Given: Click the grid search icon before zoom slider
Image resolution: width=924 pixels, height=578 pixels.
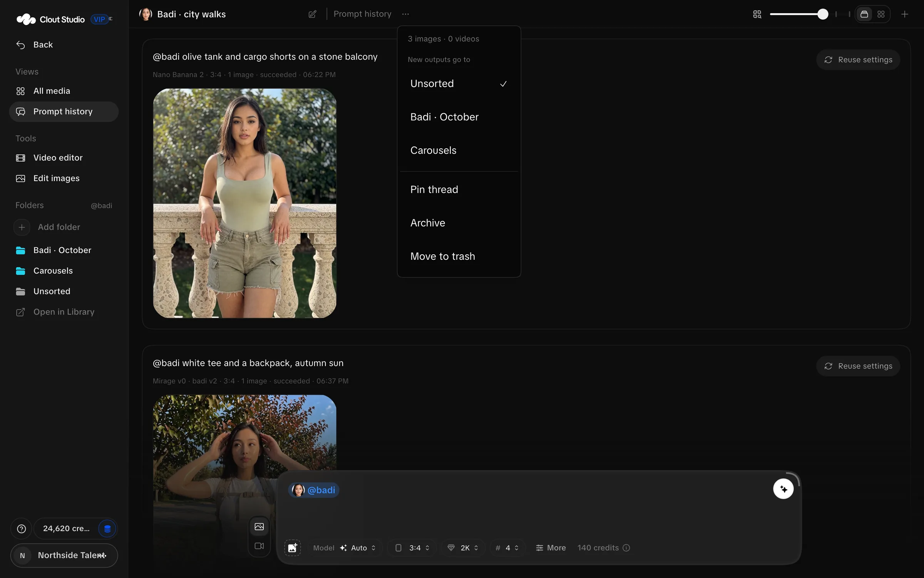Looking at the screenshot, I should [757, 14].
